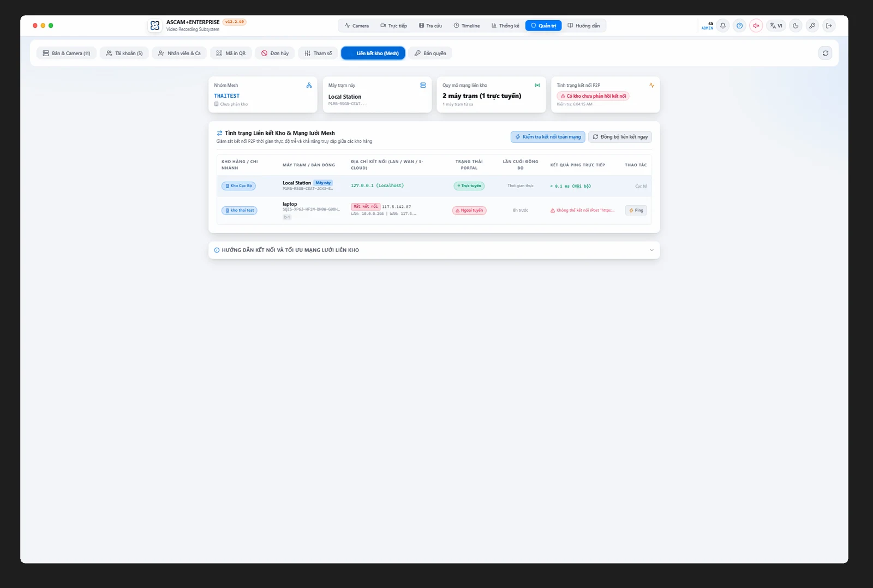Click Kiểm tra kết nối toàn mạng button

[548, 137]
